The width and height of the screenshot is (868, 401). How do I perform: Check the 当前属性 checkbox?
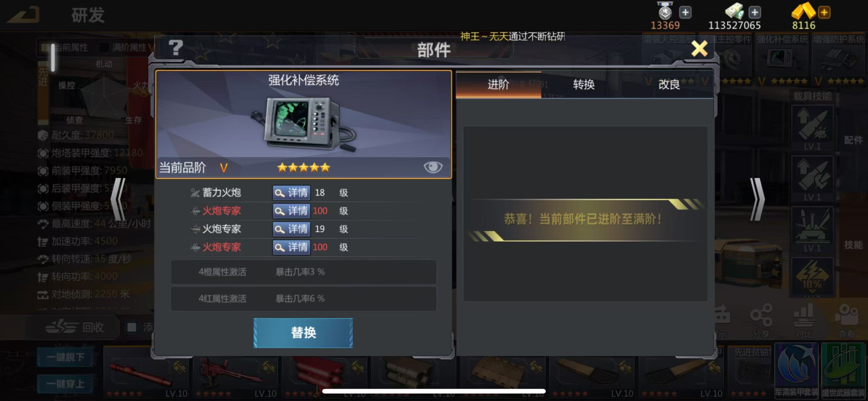(x=45, y=48)
